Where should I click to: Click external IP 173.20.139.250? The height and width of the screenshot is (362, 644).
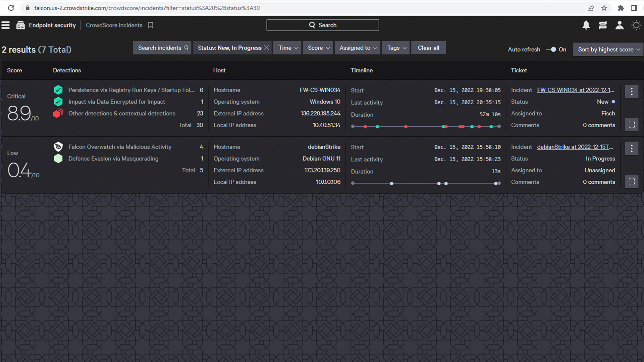click(x=322, y=170)
